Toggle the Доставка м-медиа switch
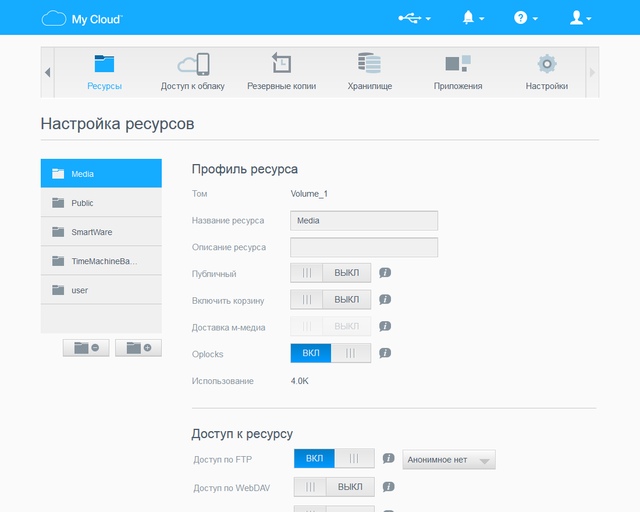 pos(331,326)
